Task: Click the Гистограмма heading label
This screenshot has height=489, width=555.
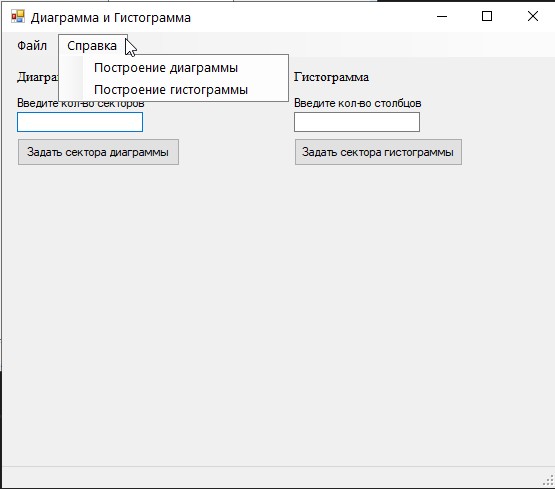Action: click(x=332, y=77)
